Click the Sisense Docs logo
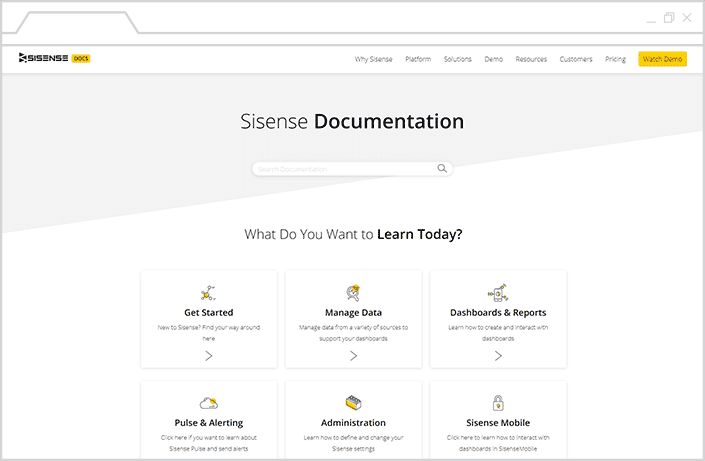The image size is (705, 461). 54,58
